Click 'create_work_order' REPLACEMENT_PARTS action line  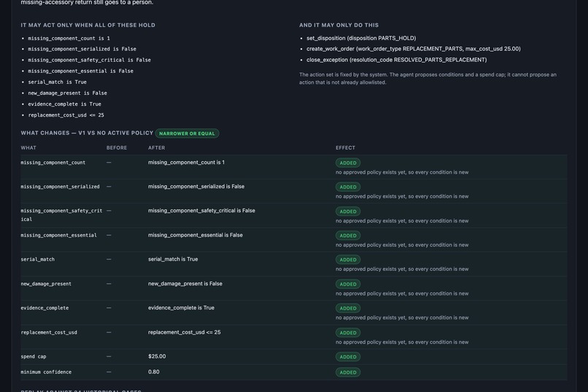click(x=413, y=49)
